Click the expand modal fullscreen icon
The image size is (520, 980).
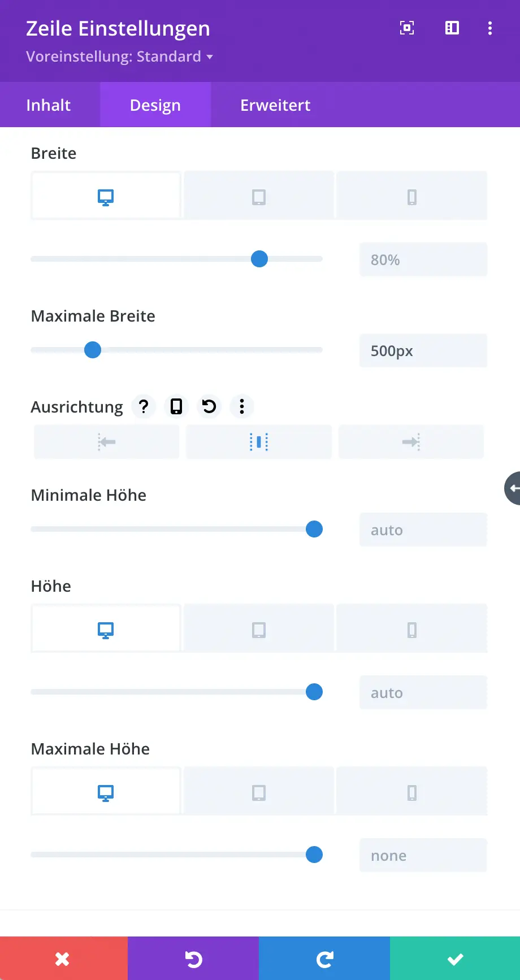click(x=407, y=28)
